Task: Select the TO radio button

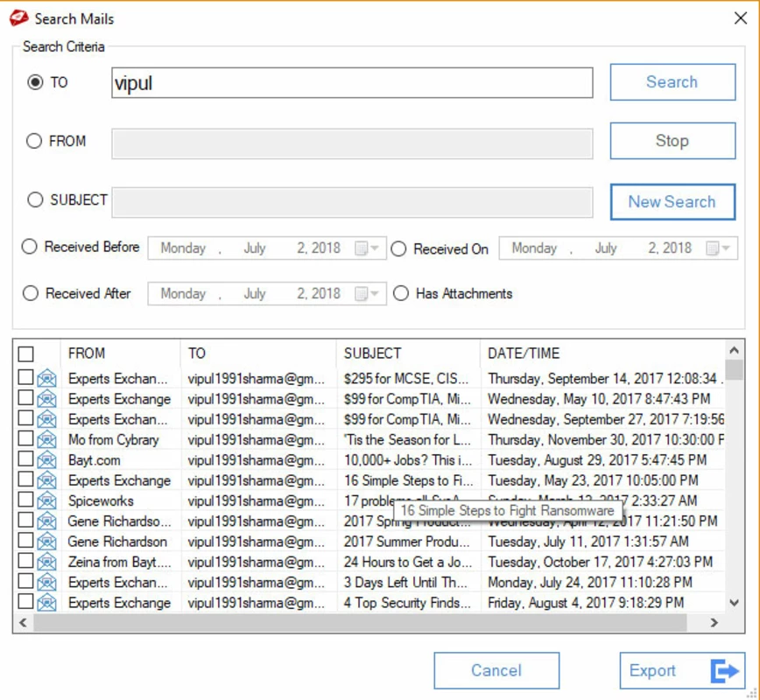Action: click(35, 82)
